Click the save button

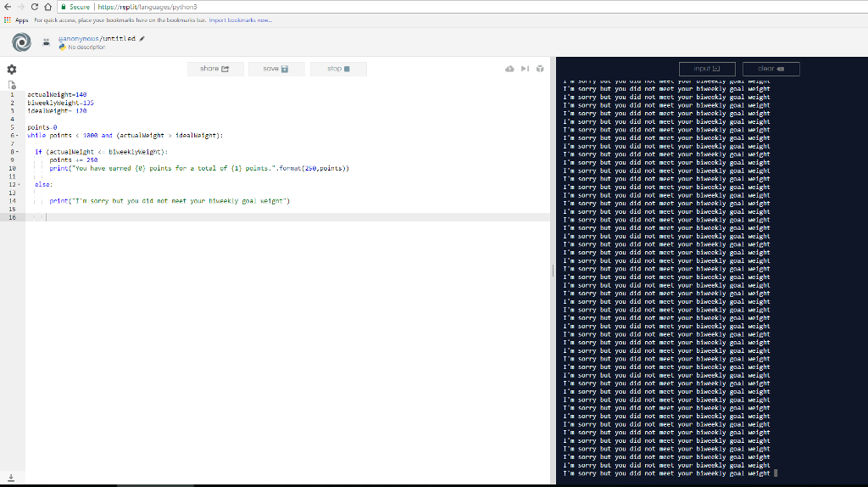click(276, 69)
